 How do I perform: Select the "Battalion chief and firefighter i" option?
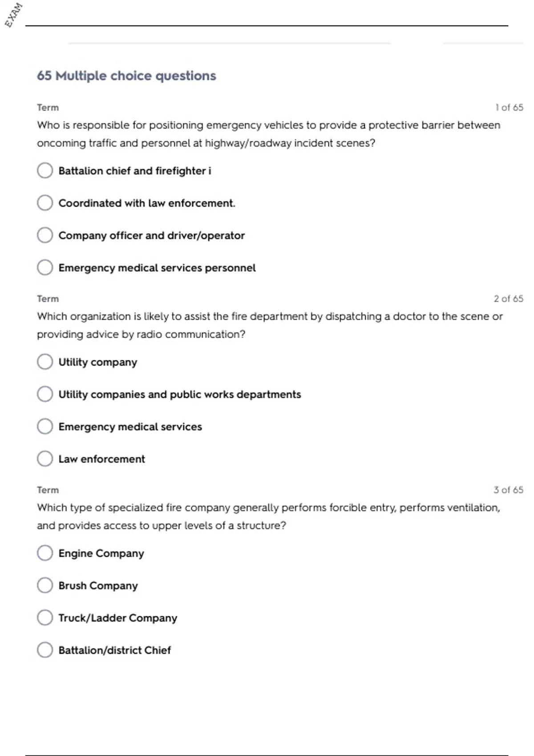(45, 170)
